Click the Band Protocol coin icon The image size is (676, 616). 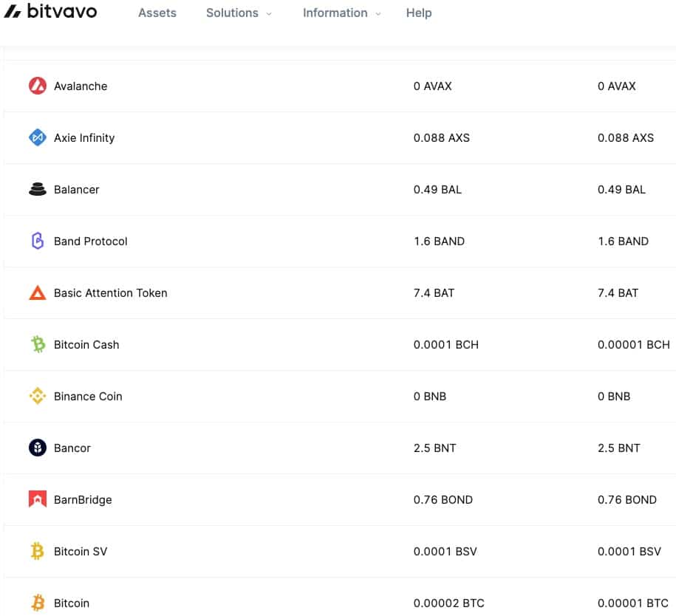click(38, 241)
